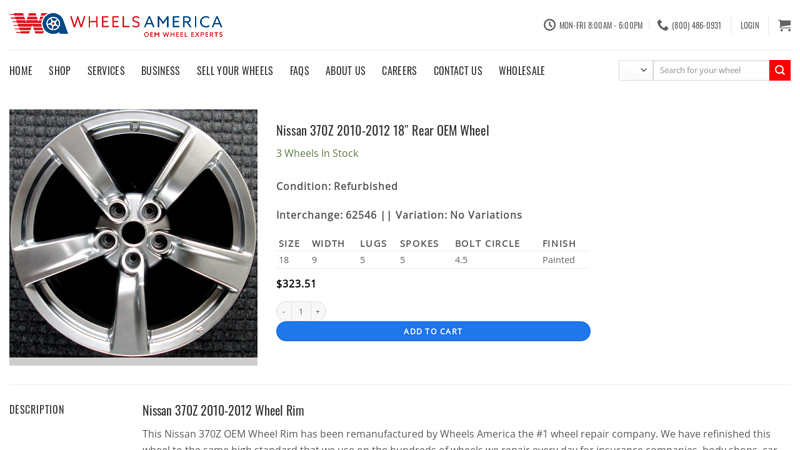
Task: Select the Description tab
Action: 37,409
